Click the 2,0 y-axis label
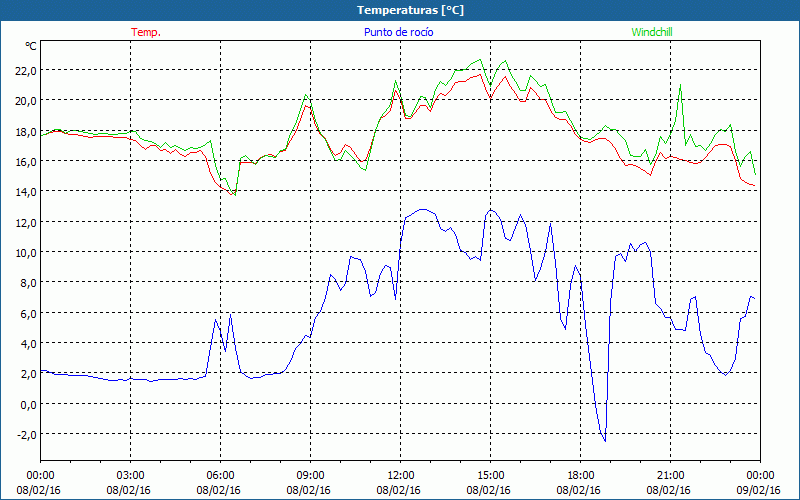The height and width of the screenshot is (500, 800). 28,374
